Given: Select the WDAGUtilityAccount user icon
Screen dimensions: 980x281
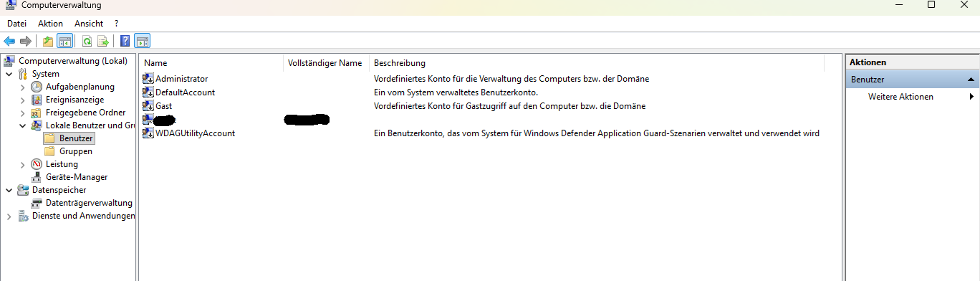Looking at the screenshot, I should pos(148,133).
